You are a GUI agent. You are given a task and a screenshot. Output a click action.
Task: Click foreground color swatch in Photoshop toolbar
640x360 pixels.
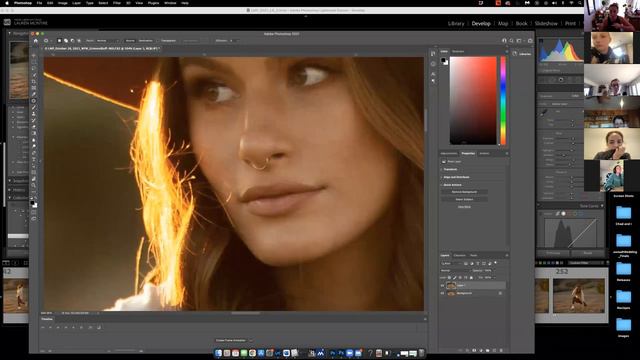tap(33, 203)
